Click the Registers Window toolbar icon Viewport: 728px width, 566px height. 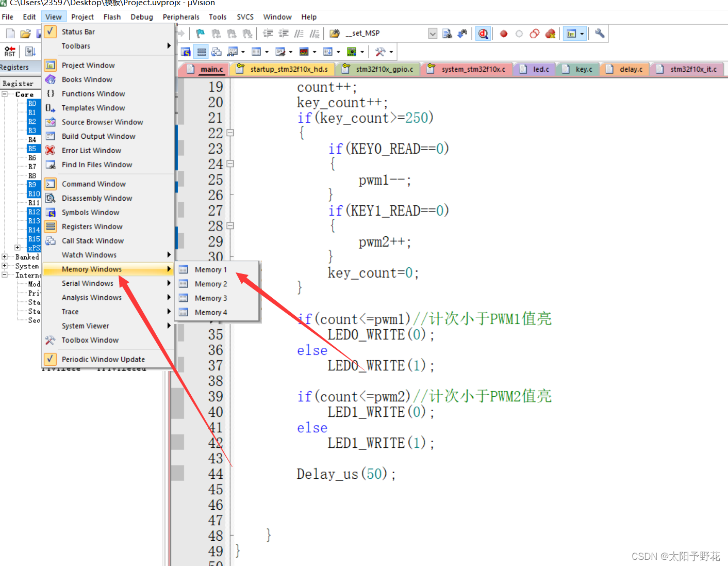[202, 52]
